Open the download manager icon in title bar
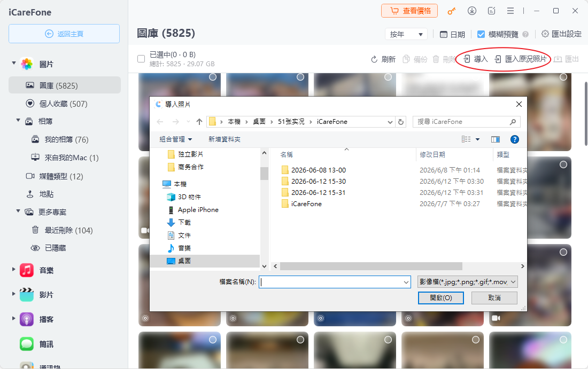 click(472, 11)
